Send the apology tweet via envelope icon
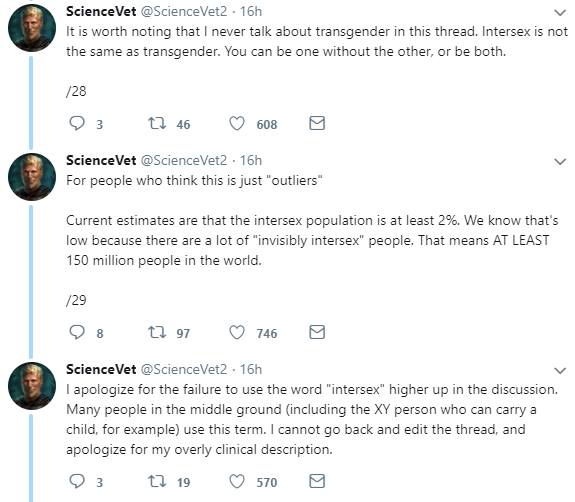Screen dimensions: 575x502 (317, 481)
